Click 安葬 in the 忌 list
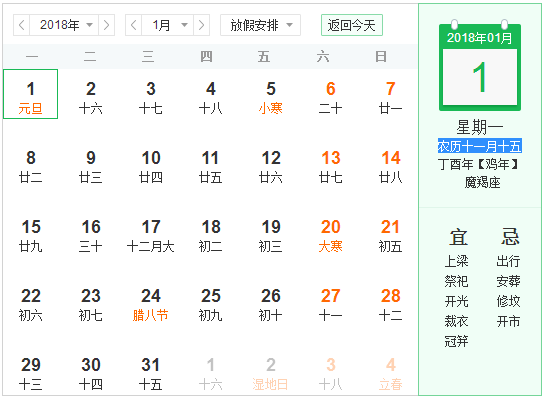 click(x=508, y=281)
